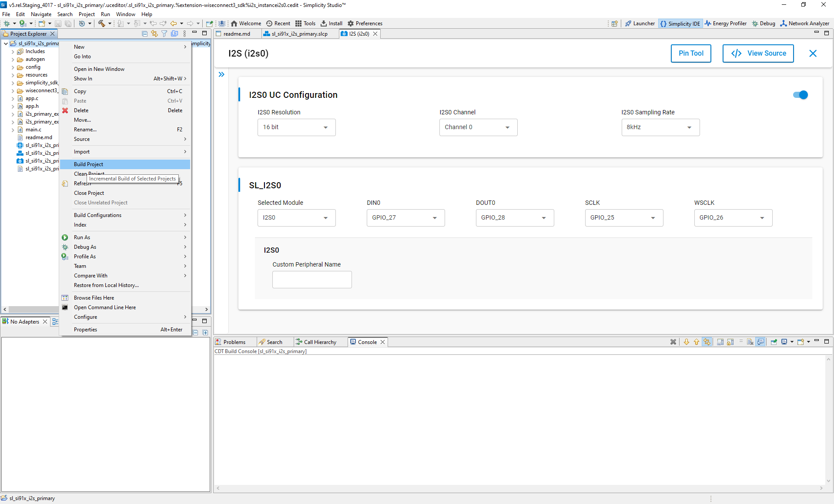The image size is (834, 504).
Task: Click the View Source button
Action: tap(758, 53)
